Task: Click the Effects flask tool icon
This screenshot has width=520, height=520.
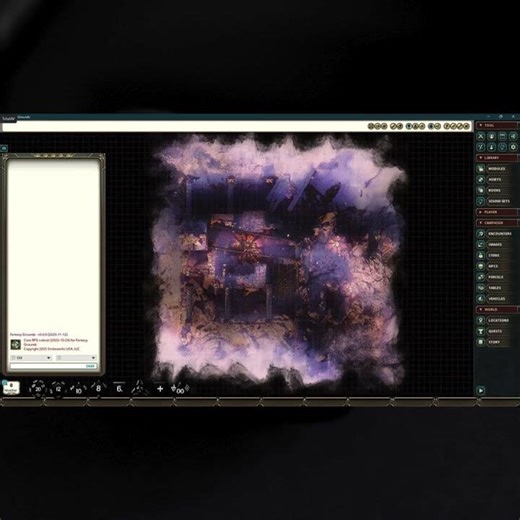Action: 491,147
